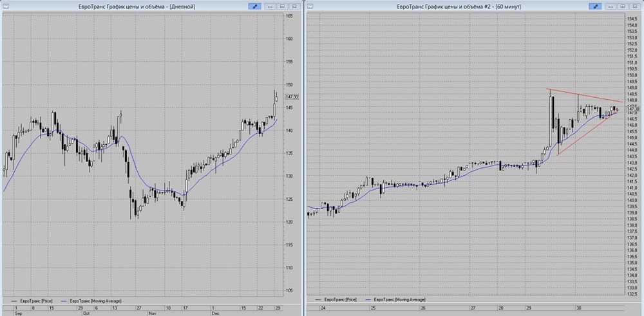
Task: Select ЕвроТранс [Moving Average] legend in 60-minute chart
Action: pyautogui.click(x=396, y=301)
